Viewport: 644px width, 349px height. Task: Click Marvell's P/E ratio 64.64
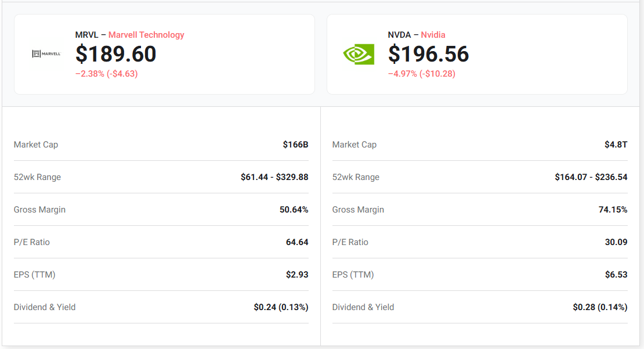[297, 242]
